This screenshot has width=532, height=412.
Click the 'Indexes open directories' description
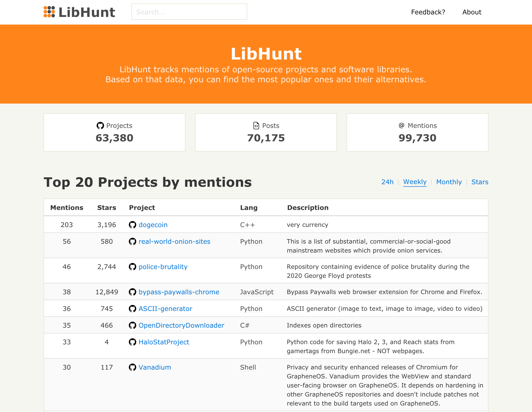pyautogui.click(x=324, y=325)
